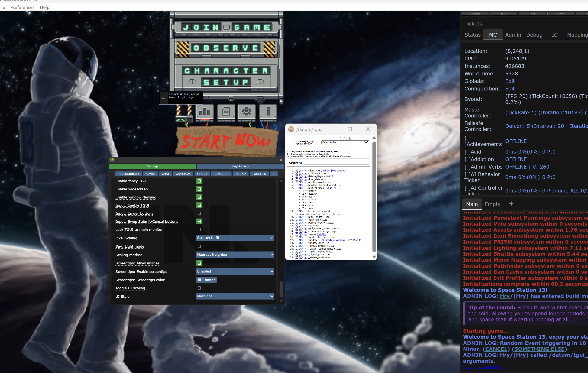Select the GAMEPLAY category tab
Viewport: 588px width, 373px height.
[183, 174]
